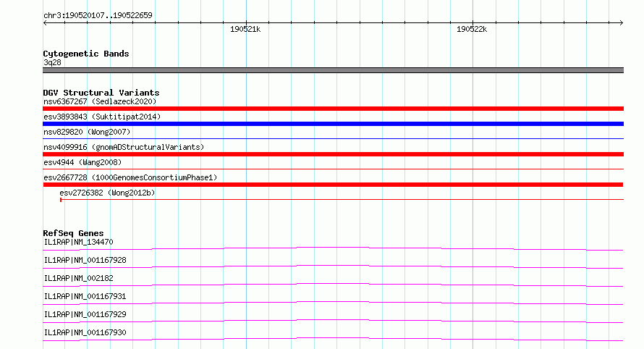Click the esv4944 (Wang2008) label
The image size is (644, 349).
[82, 162]
